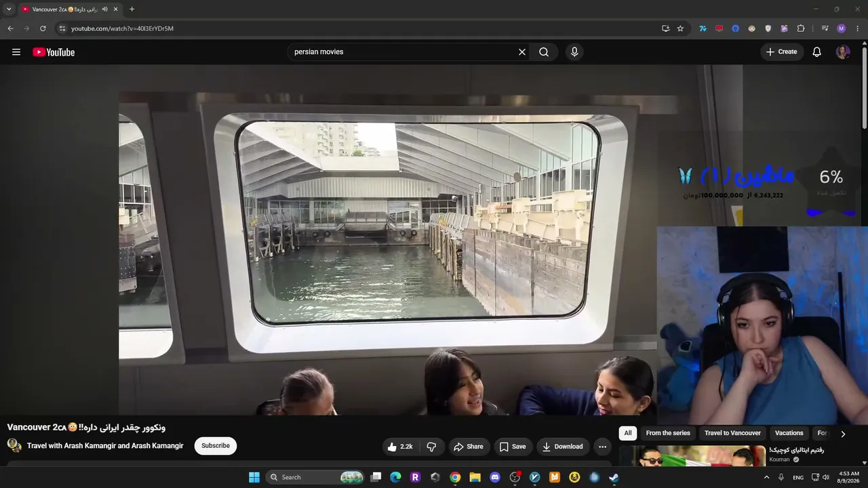Close the Vancouver browser tab
Viewport: 868px width, 488px height.
pyautogui.click(x=116, y=9)
